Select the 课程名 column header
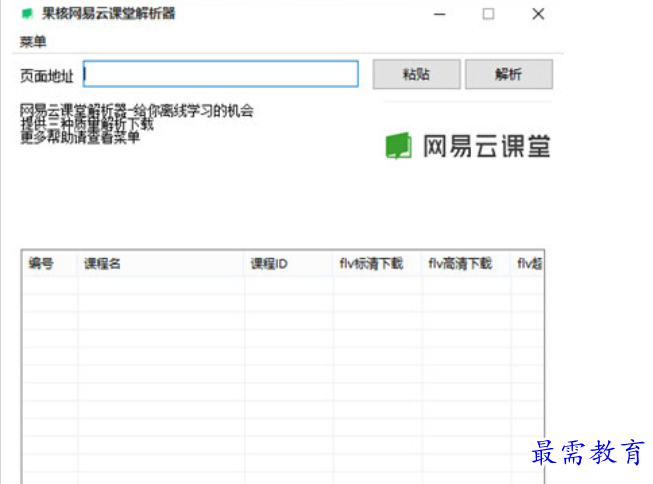The width and height of the screenshot is (653, 484). (161, 263)
